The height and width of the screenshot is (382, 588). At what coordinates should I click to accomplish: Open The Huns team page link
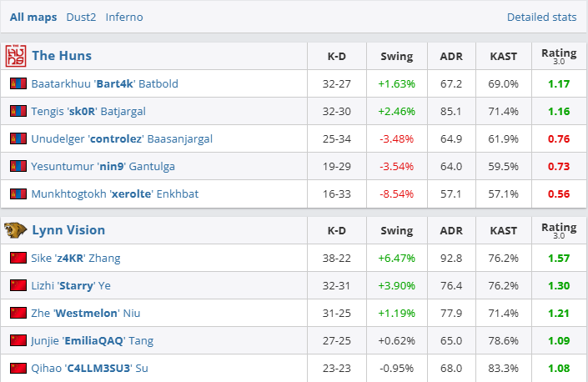click(62, 56)
